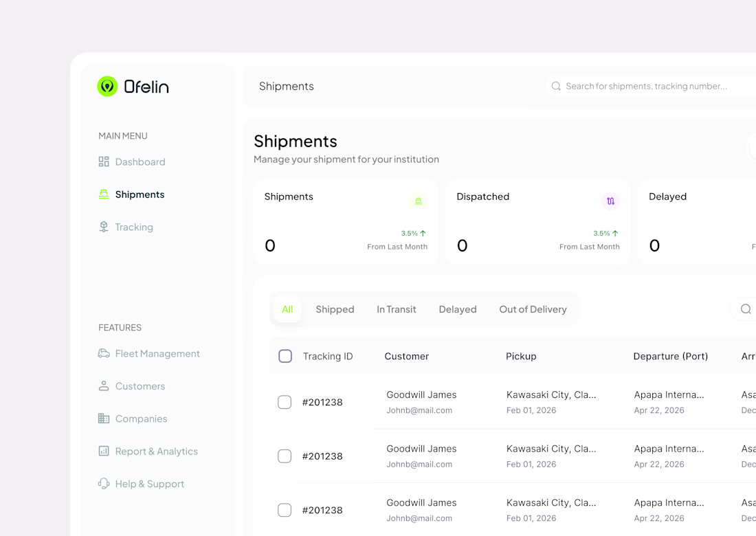
Task: Open Shipments in the sidebar menu
Action: [x=132, y=194]
